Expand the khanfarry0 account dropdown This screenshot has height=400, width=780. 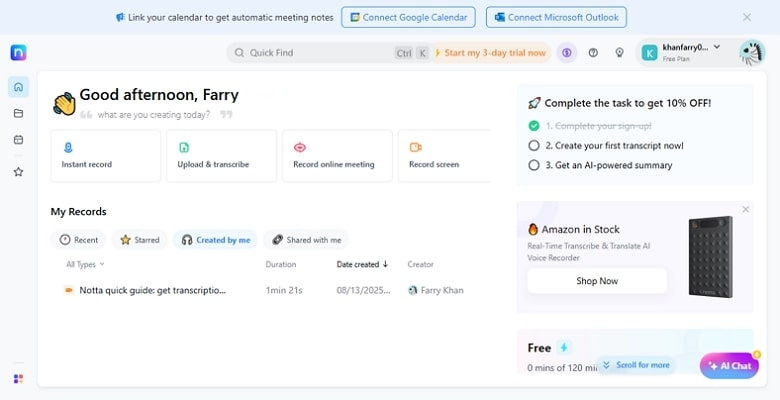[717, 47]
